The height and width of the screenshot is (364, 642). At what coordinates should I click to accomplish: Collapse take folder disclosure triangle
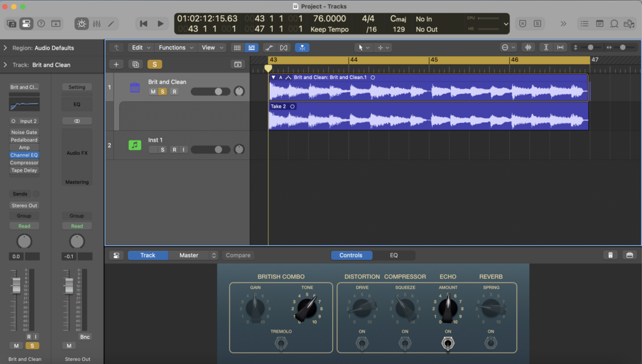273,77
